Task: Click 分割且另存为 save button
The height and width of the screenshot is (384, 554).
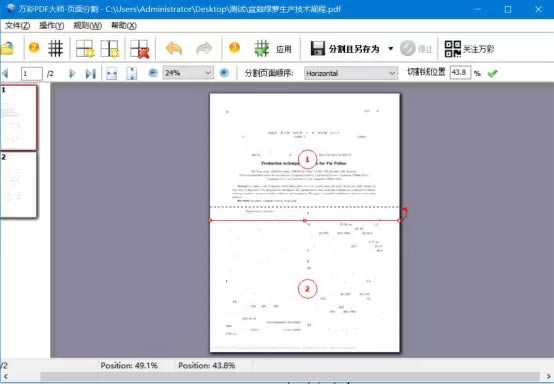Action: click(345, 48)
